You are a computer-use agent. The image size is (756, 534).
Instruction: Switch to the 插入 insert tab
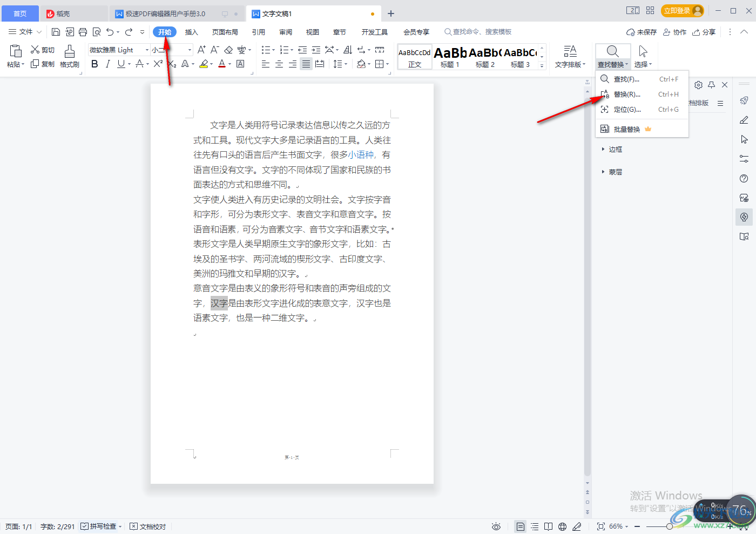192,32
